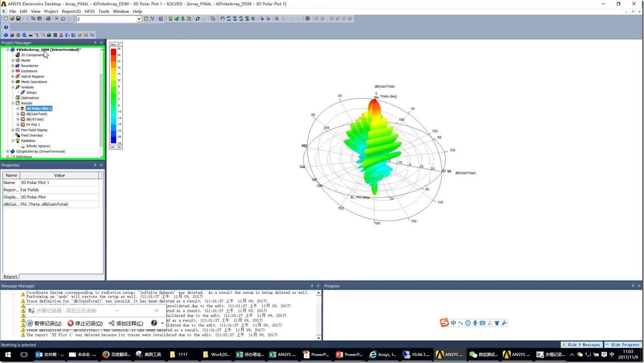Screen dimensions: 644x363
Task: Click the Optimetrics icon in project tree
Action: click(x=18, y=98)
